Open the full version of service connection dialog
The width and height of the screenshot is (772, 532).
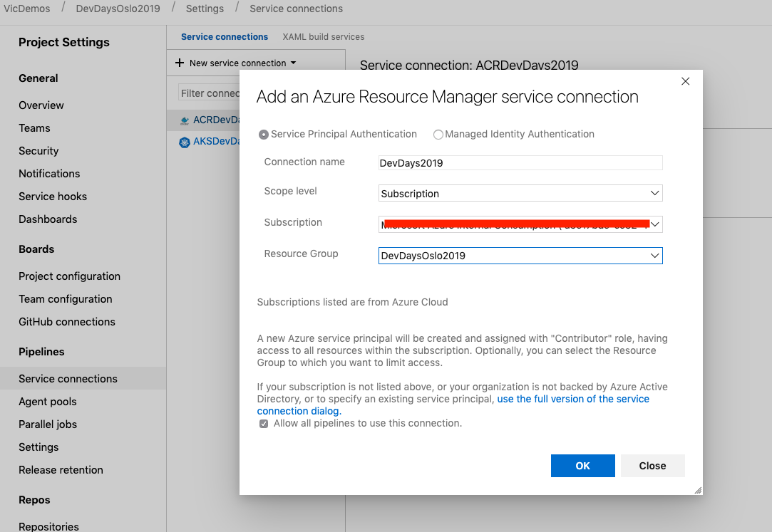[x=572, y=399]
